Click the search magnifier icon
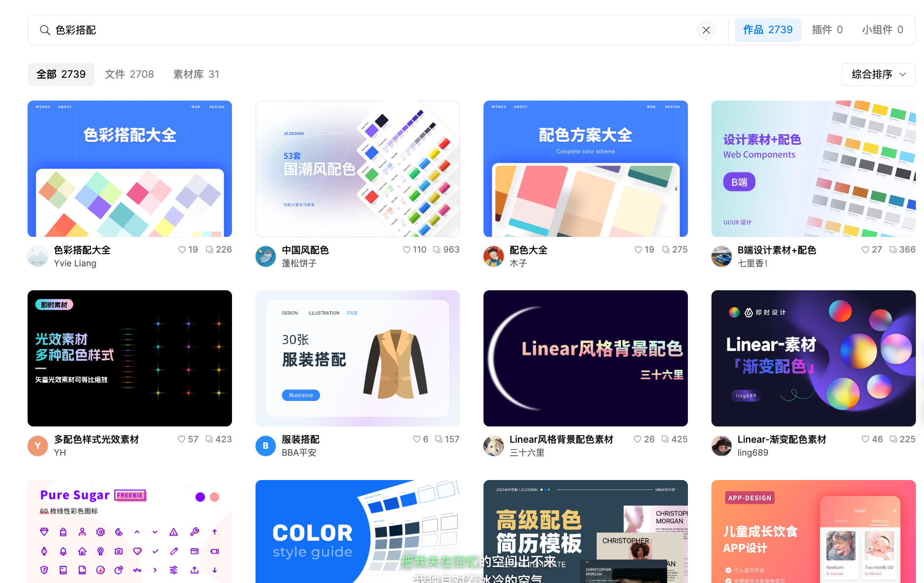The image size is (924, 583). (45, 30)
